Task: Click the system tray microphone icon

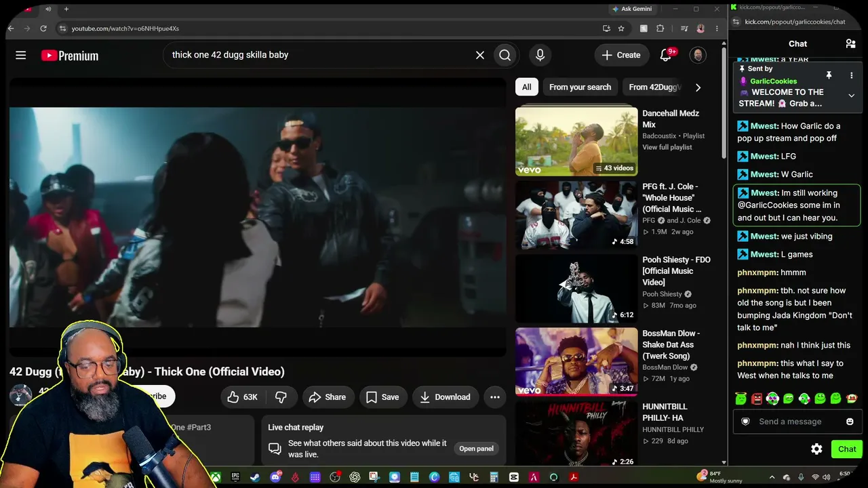Action: click(x=801, y=477)
